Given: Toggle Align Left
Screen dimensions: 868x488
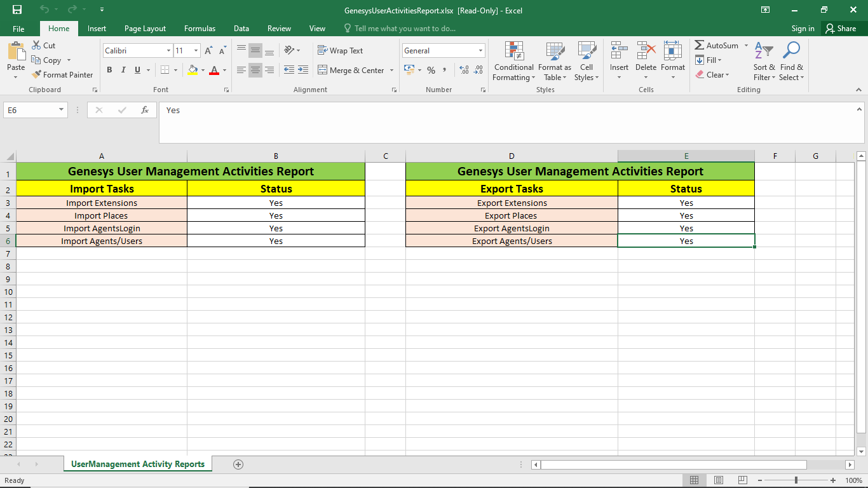Looking at the screenshot, I should pos(241,70).
